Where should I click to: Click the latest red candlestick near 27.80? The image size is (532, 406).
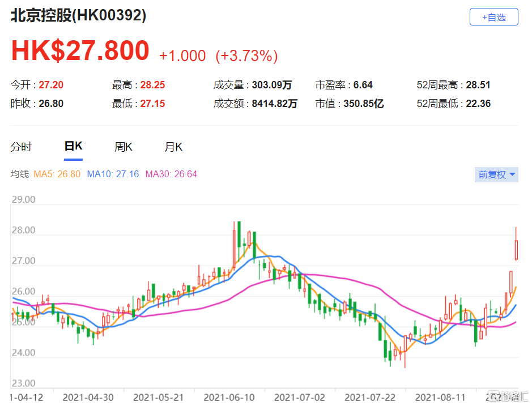click(x=516, y=250)
